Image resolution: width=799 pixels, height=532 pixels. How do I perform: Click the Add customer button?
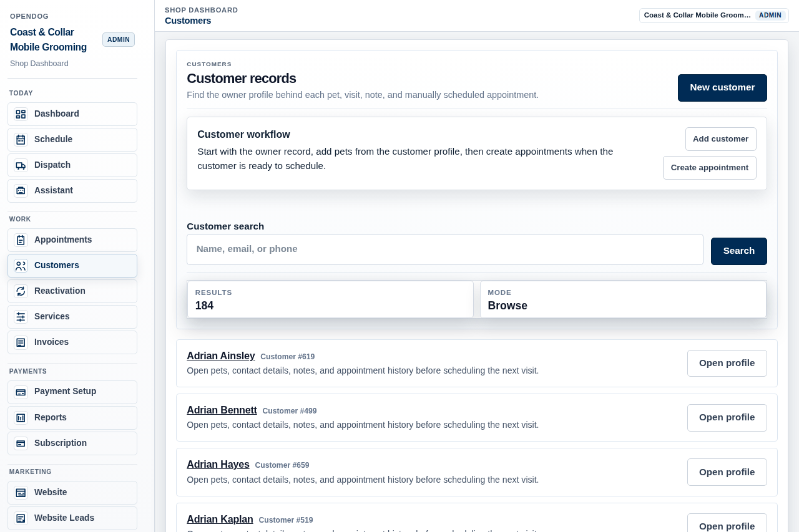[720, 139]
